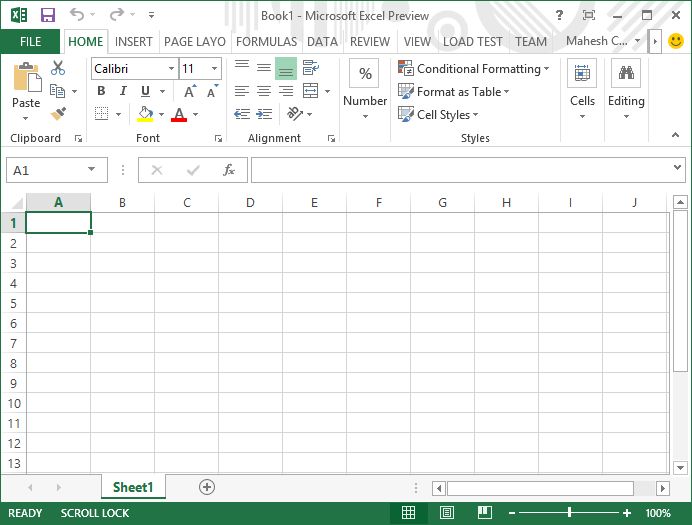This screenshot has width=692, height=525.
Task: Open the Calibri font name dropdown
Action: (171, 69)
